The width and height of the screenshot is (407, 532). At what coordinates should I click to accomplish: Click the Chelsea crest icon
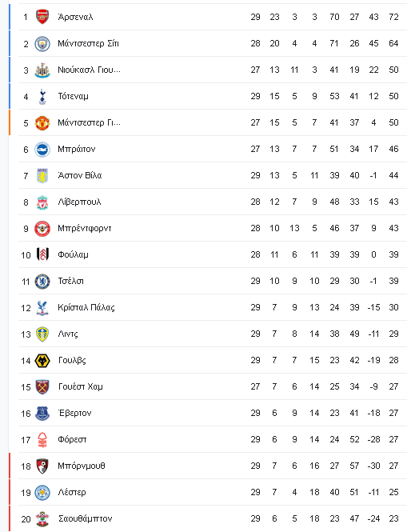tap(42, 282)
